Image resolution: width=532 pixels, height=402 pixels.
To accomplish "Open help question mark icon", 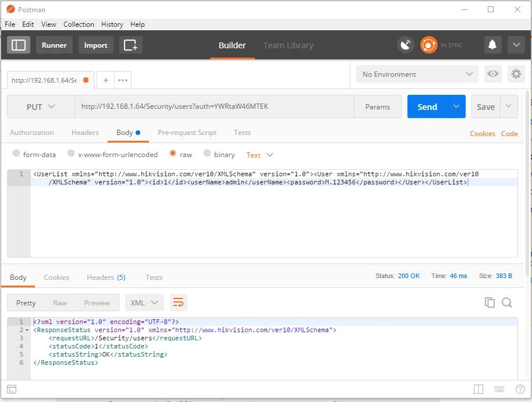I will coord(520,389).
